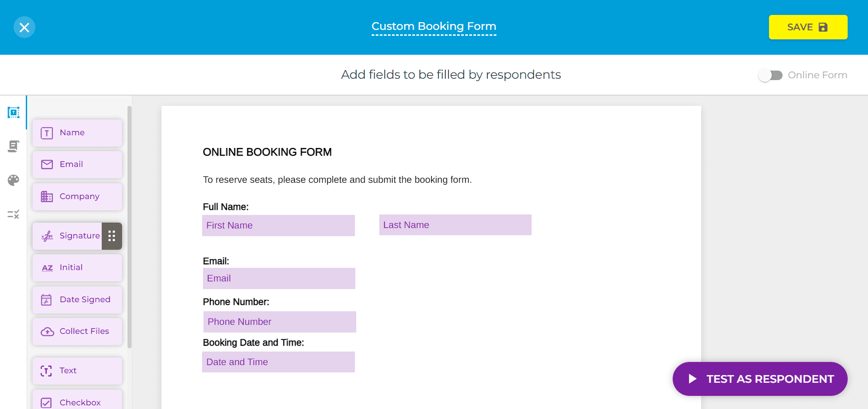Click the cloud upload icon on Collect Files
Image resolution: width=868 pixels, height=409 pixels.
coord(47,331)
